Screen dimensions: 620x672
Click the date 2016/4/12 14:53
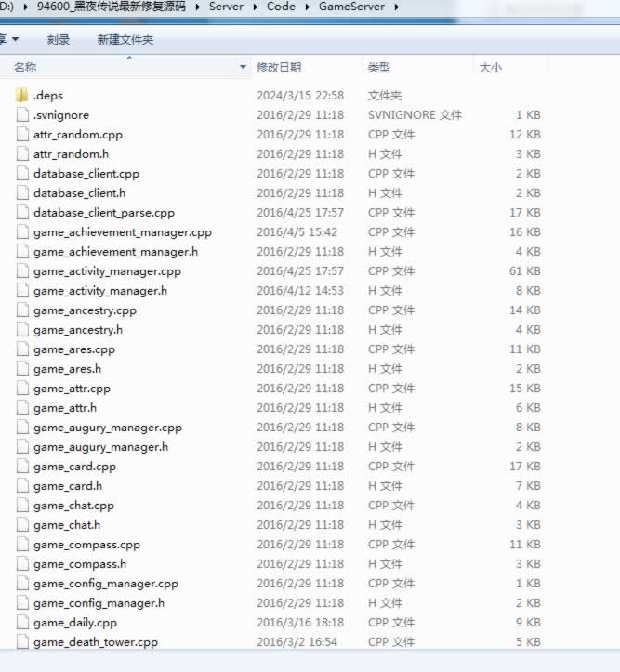[300, 291]
